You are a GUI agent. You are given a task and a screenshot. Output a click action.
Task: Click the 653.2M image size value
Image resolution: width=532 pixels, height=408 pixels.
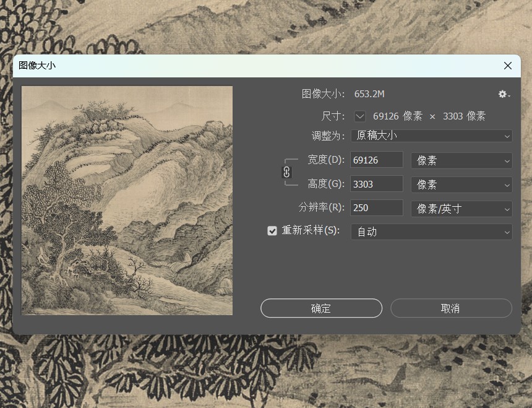coord(369,94)
